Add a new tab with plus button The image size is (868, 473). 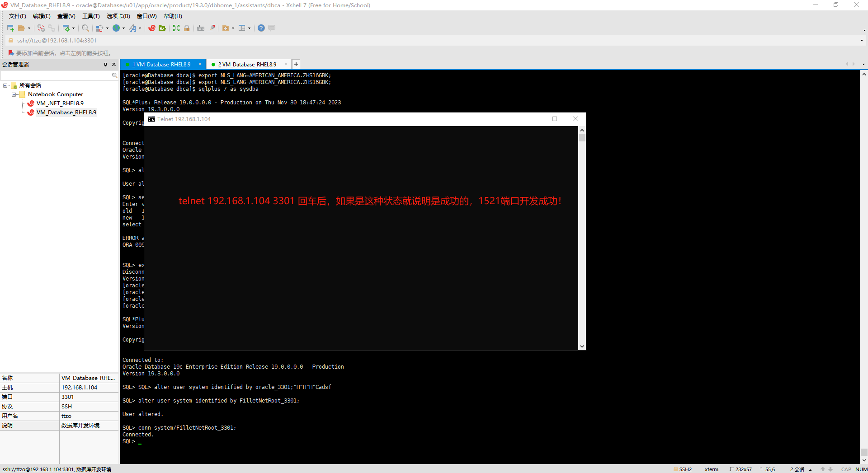tap(296, 64)
